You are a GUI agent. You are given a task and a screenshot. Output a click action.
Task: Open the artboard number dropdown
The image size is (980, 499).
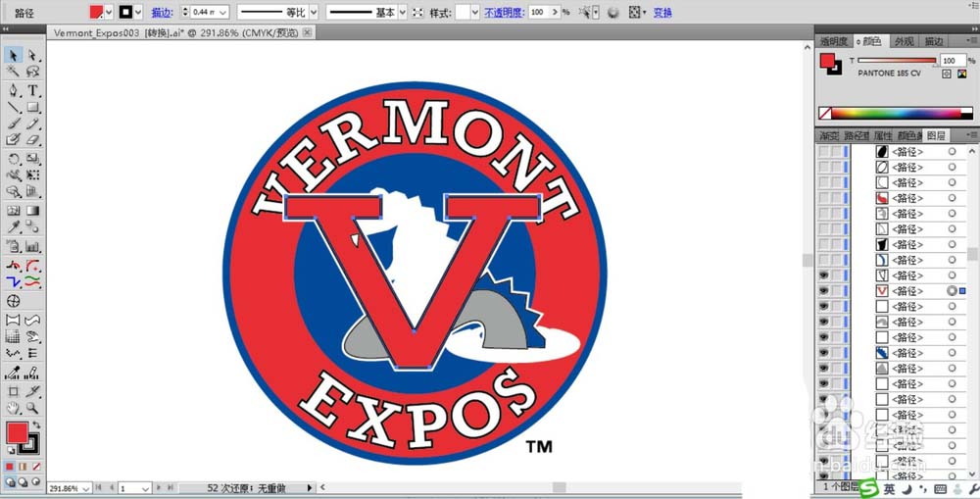pos(146,488)
